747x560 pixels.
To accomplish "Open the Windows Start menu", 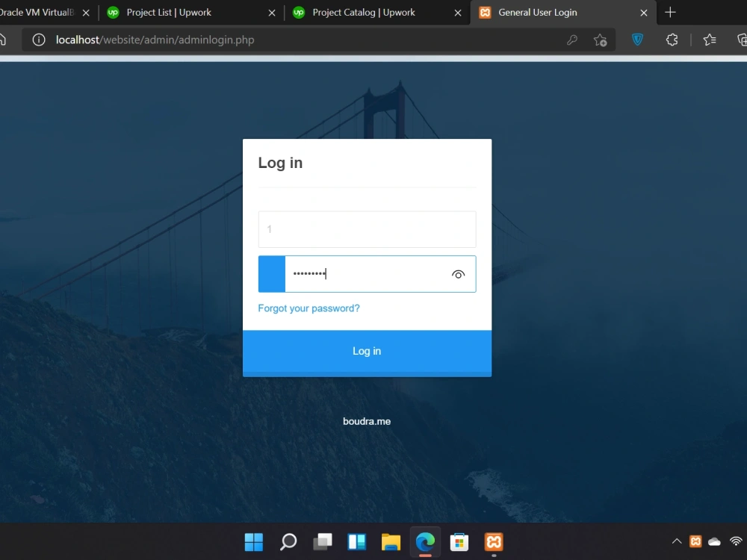I will click(x=253, y=542).
